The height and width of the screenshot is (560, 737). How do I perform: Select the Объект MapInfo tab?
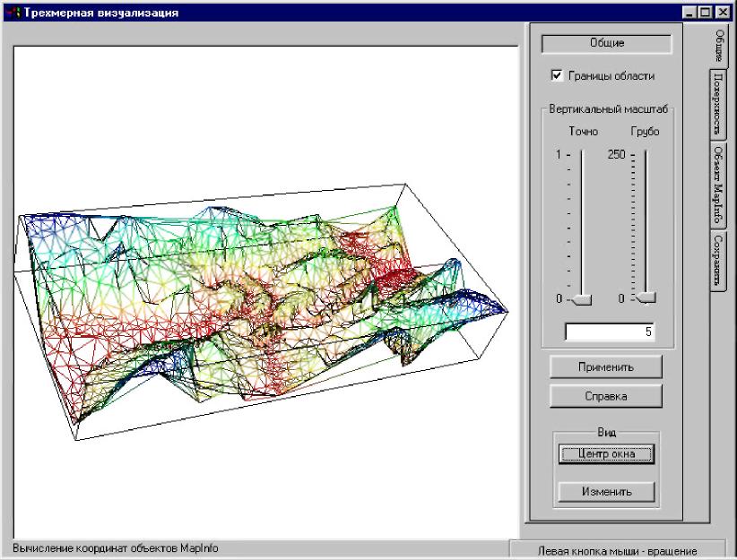click(x=719, y=185)
